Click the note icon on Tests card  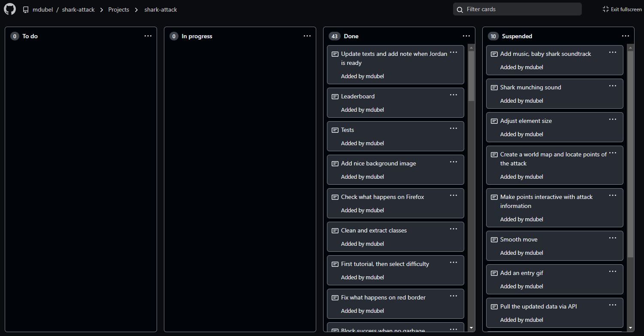click(335, 130)
